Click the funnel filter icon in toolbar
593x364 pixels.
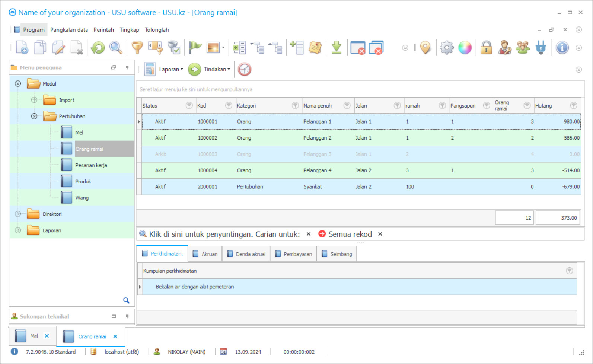tap(137, 48)
